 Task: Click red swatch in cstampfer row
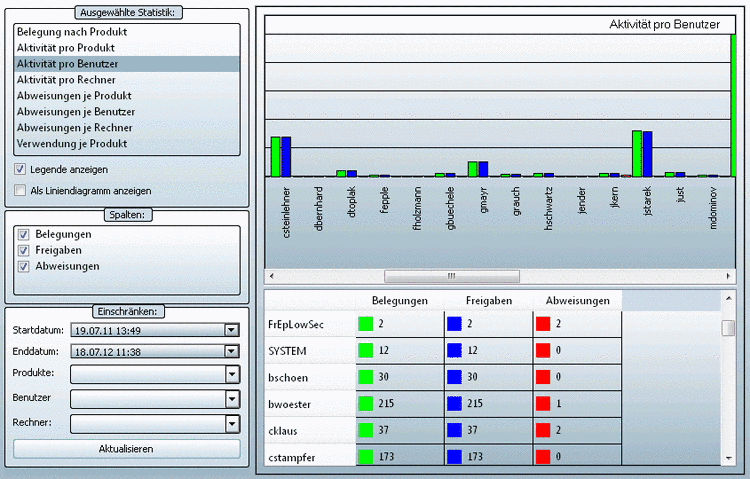click(x=543, y=457)
